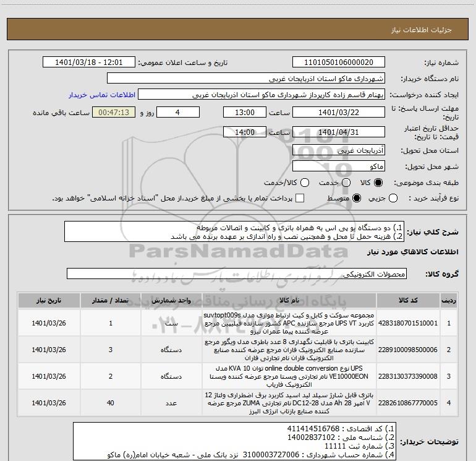Click the quantity 40 cell

(111, 403)
